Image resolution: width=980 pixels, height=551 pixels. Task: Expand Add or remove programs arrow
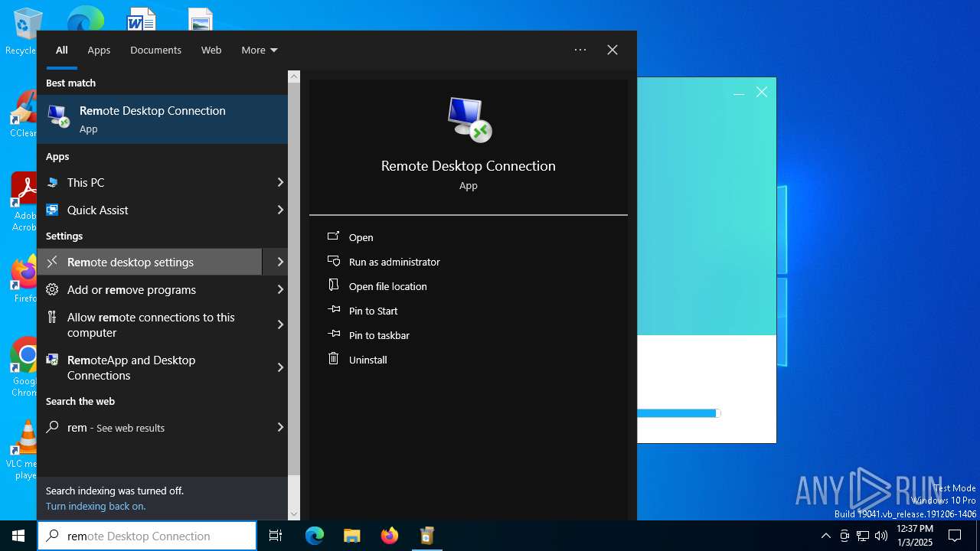(x=280, y=289)
